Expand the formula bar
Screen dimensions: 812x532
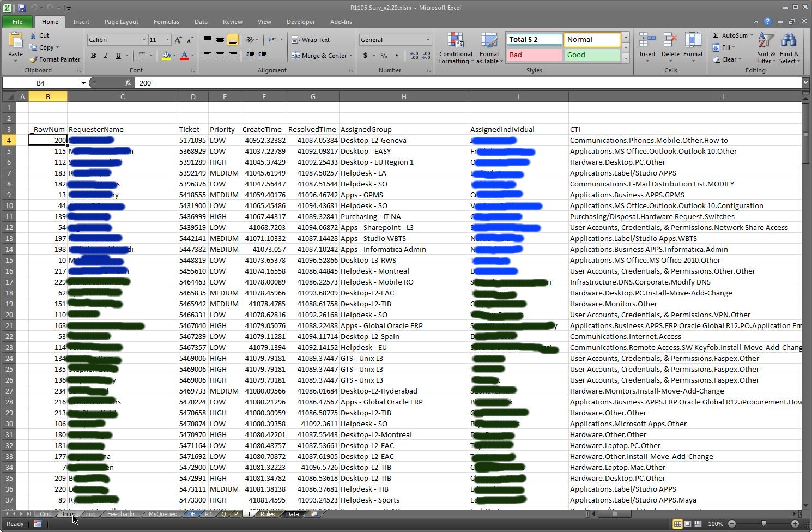coord(805,83)
